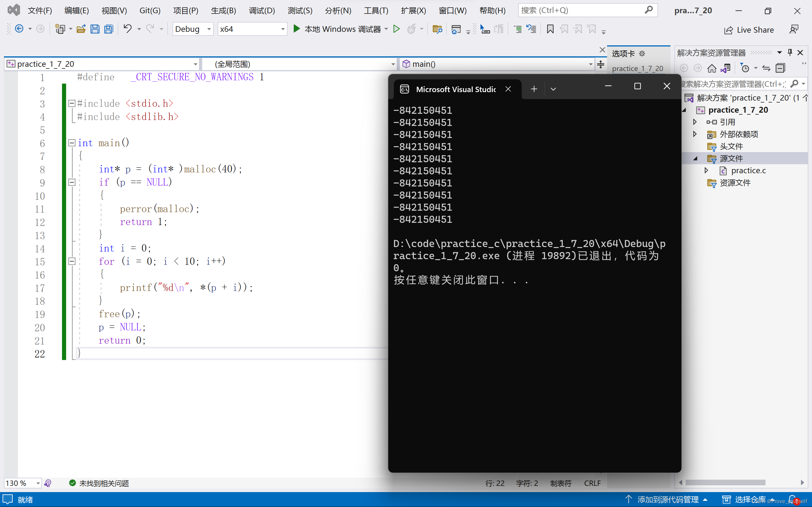812x507 pixels.
Task: Click Collapse All icon in Solution Explorer
Action: (x=780, y=68)
